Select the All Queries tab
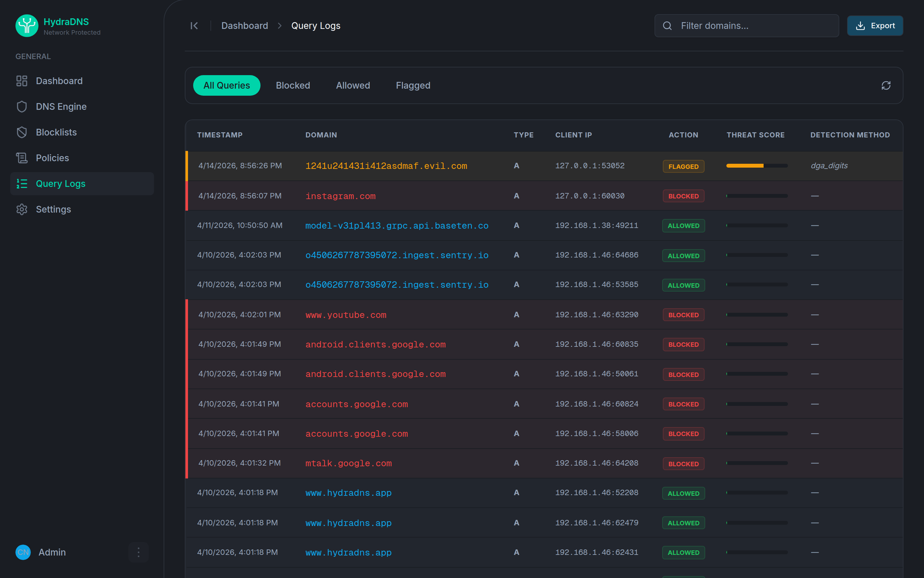Image resolution: width=924 pixels, height=578 pixels. [227, 85]
